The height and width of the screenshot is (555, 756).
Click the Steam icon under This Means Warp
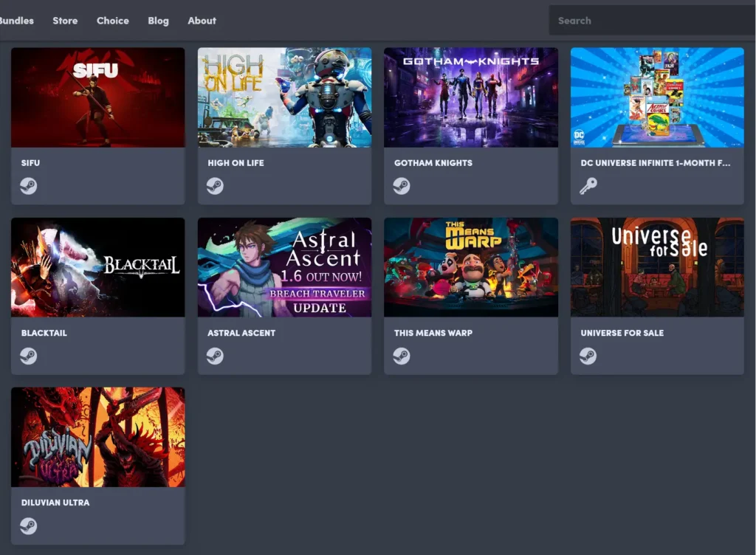click(401, 356)
